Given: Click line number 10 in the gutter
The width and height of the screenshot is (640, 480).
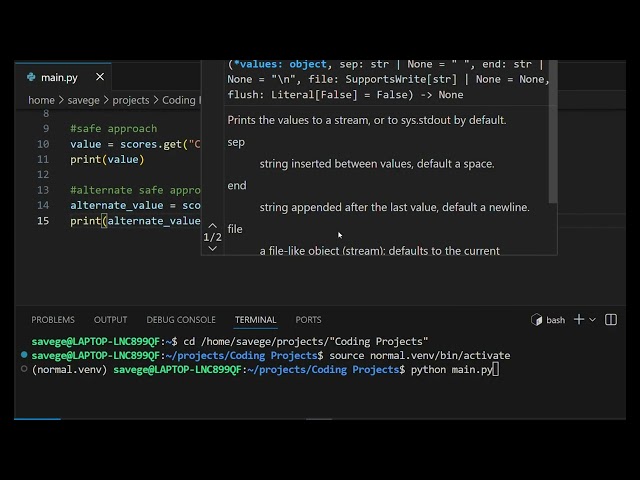Looking at the screenshot, I should tap(43, 144).
